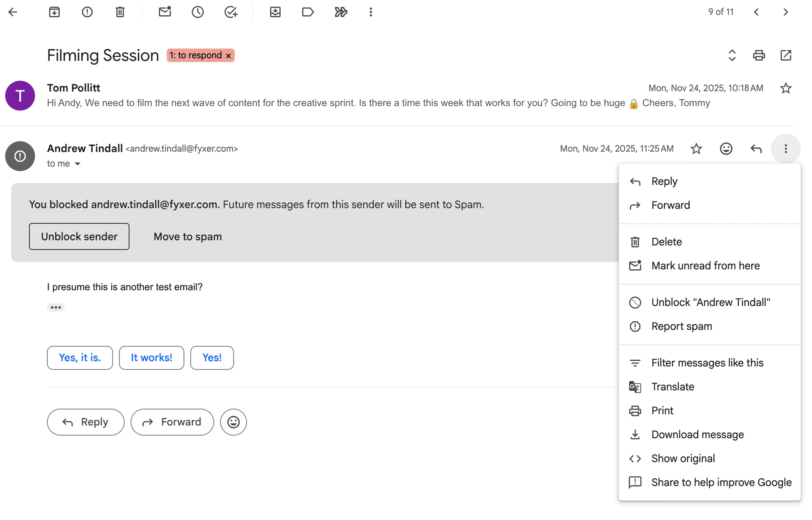Open the Move to folder icon
This screenshot has height=520, width=812.
point(275,12)
